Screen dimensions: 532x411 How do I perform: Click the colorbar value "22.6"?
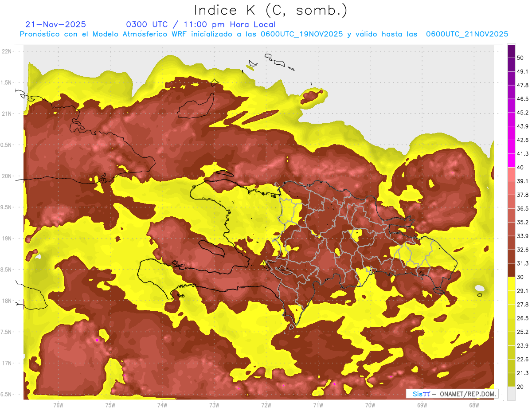click(x=522, y=360)
